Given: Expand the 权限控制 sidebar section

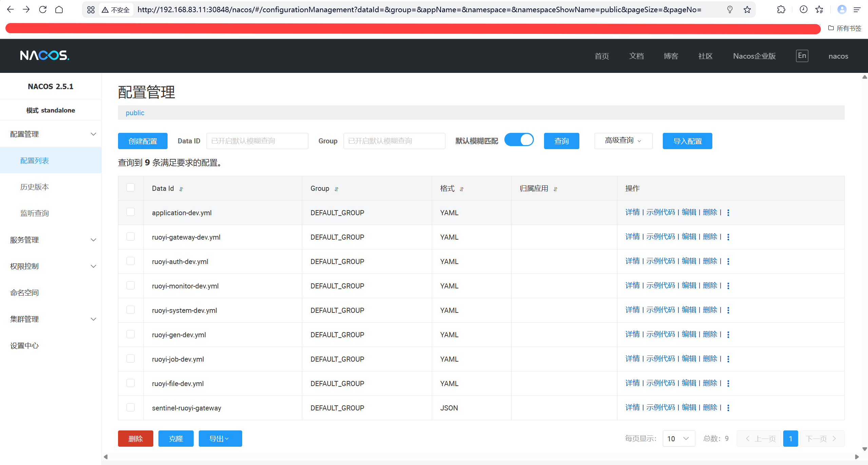Looking at the screenshot, I should pyautogui.click(x=51, y=266).
